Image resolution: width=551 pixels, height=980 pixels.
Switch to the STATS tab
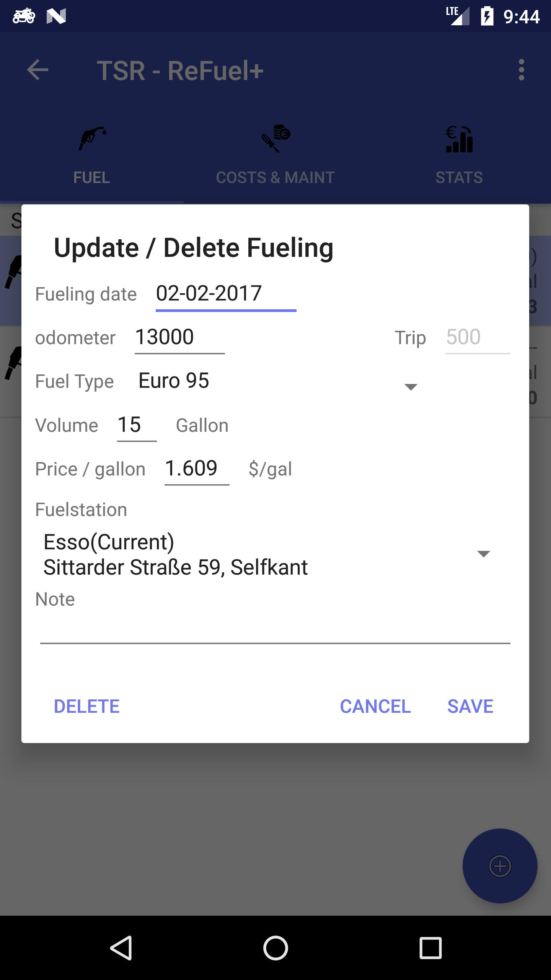tap(459, 178)
